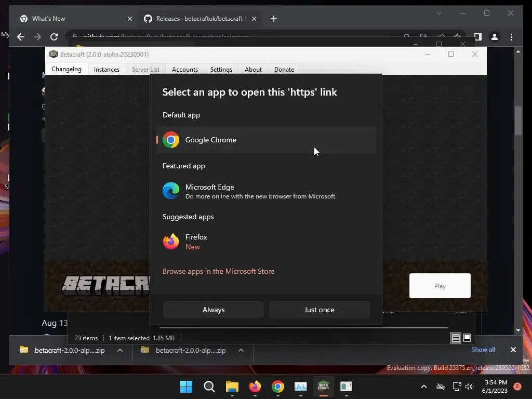Screen dimensions: 532x399
Task: Open the Instances tab in Betacraft
Action: [x=107, y=69]
